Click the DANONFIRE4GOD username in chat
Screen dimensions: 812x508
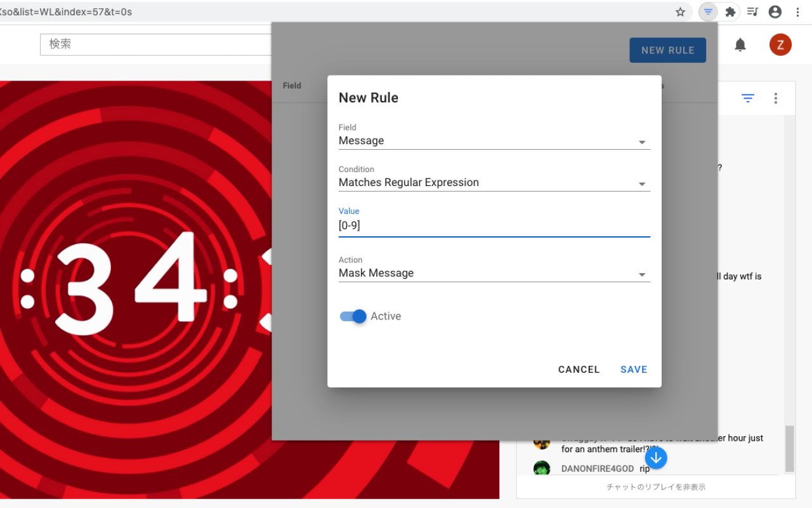[598, 469]
